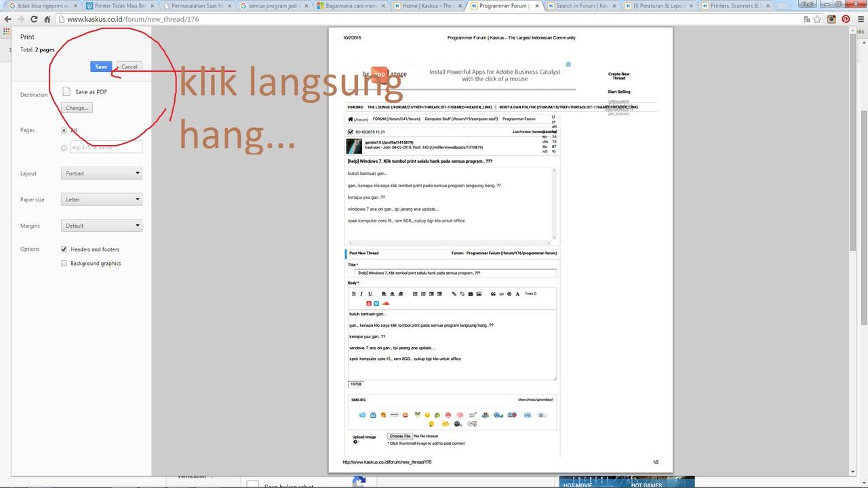Switch to 'Peraturan & Lapor' tab
The height and width of the screenshot is (488, 868).
[x=658, y=5]
